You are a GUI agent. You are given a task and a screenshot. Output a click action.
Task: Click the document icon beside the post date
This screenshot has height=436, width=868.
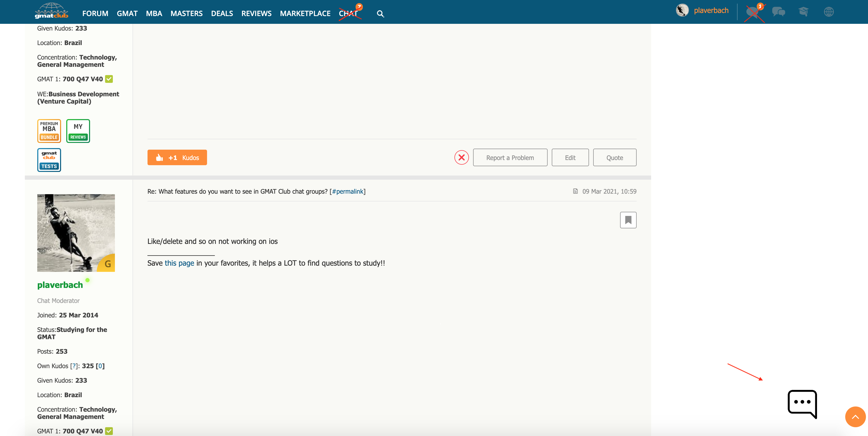(x=576, y=191)
